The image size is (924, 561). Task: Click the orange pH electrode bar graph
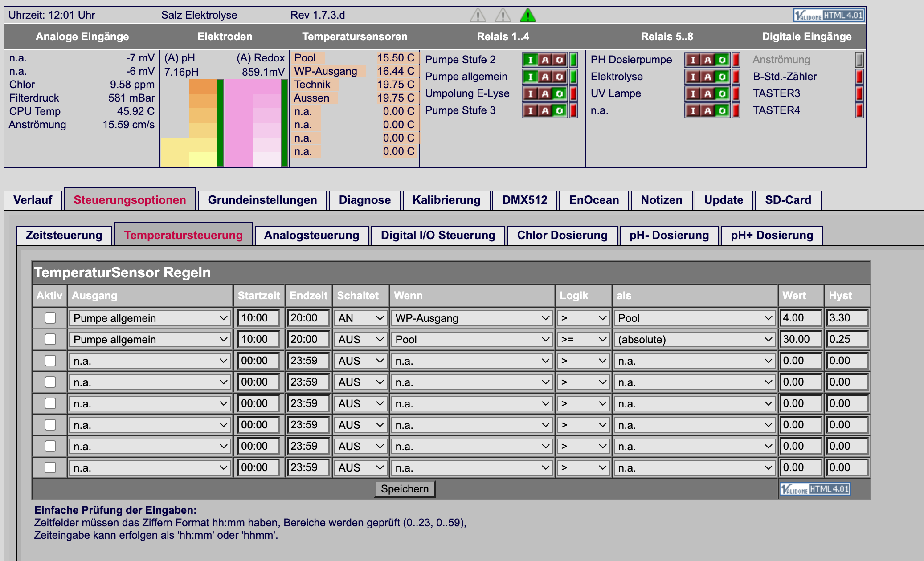tap(192, 123)
